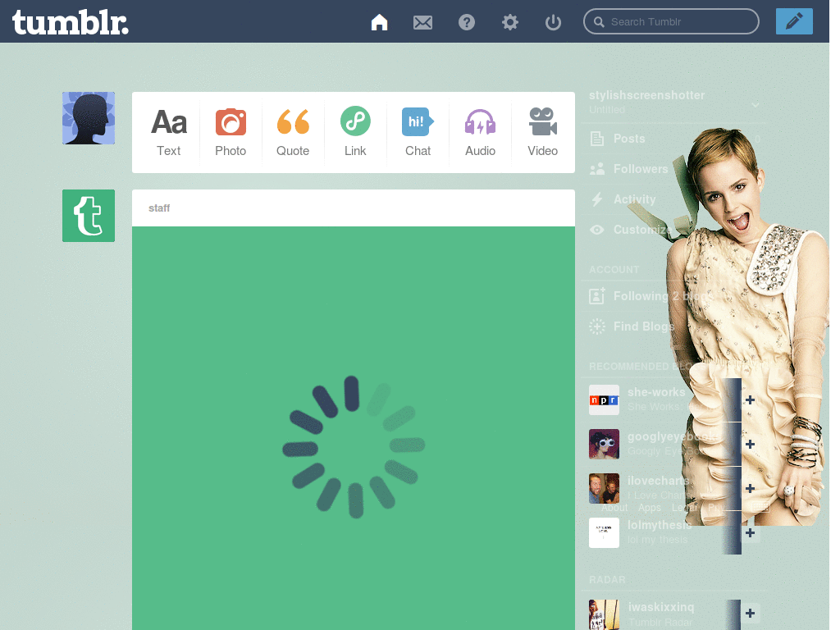Open the help question mark icon

(467, 22)
